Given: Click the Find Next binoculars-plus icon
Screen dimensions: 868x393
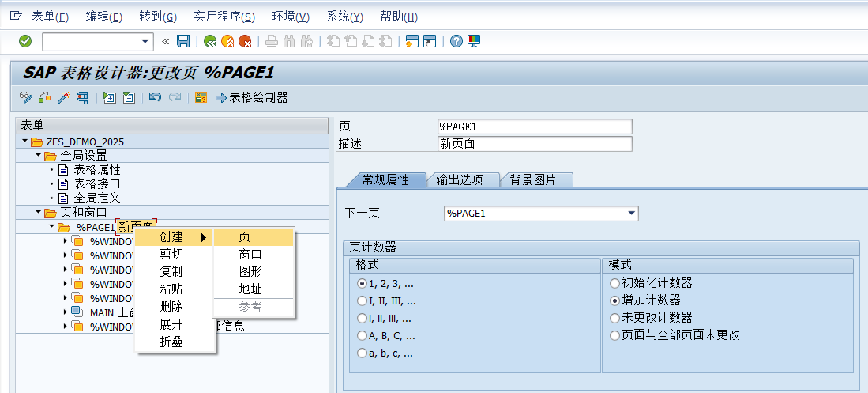Looking at the screenshot, I should [x=306, y=41].
